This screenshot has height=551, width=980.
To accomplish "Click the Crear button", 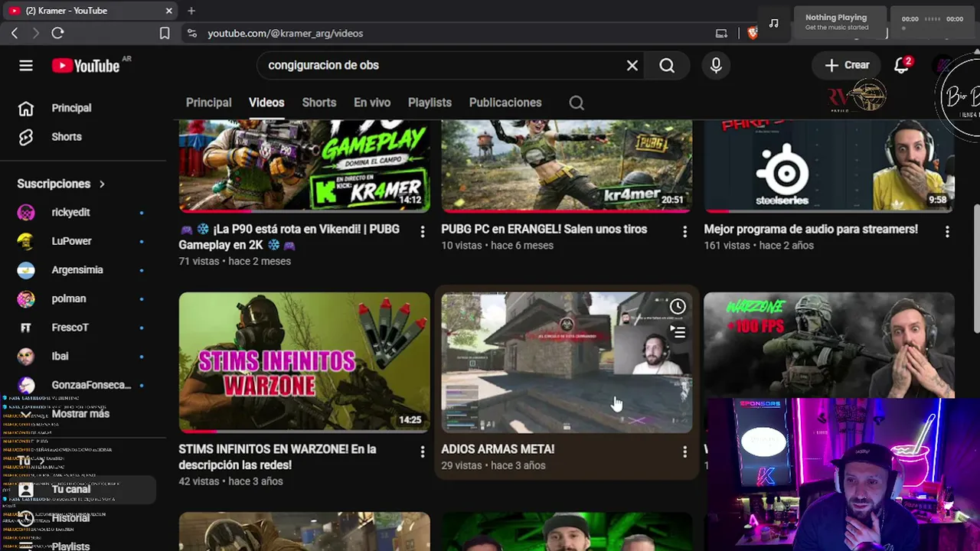I will [846, 66].
